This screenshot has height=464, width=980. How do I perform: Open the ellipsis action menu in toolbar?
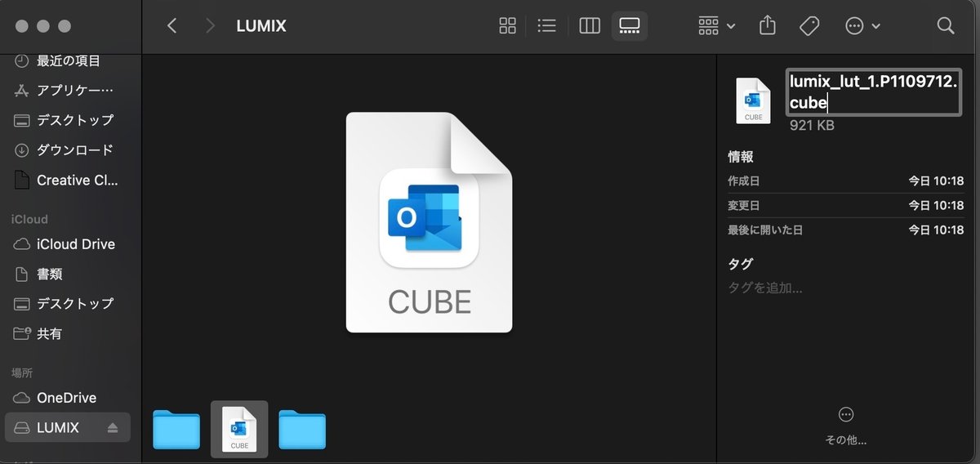pyautogui.click(x=862, y=26)
